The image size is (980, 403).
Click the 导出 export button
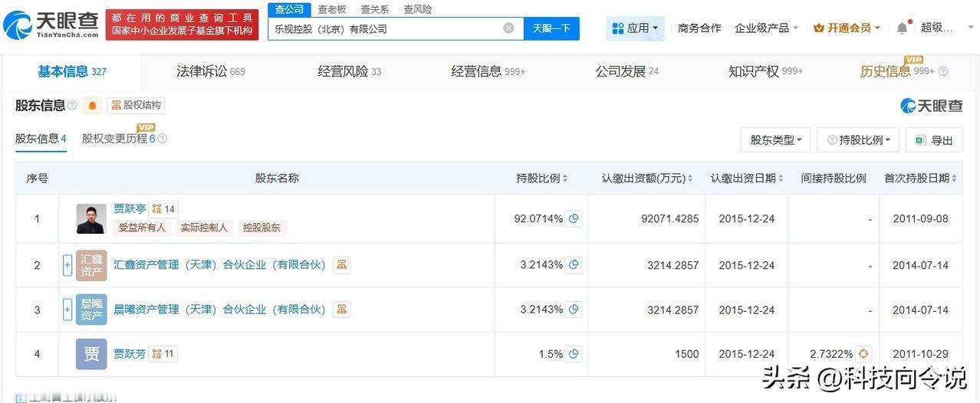pos(934,140)
